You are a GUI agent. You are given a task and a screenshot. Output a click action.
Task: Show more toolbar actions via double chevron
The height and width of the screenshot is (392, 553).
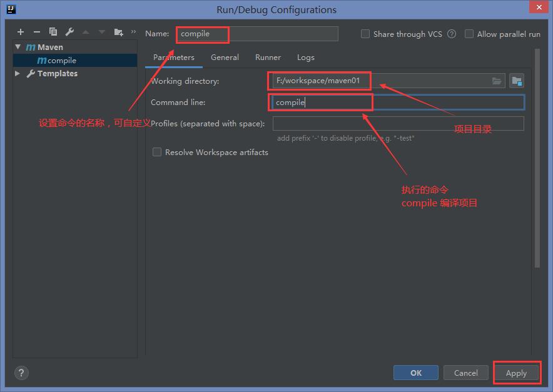pyautogui.click(x=133, y=32)
